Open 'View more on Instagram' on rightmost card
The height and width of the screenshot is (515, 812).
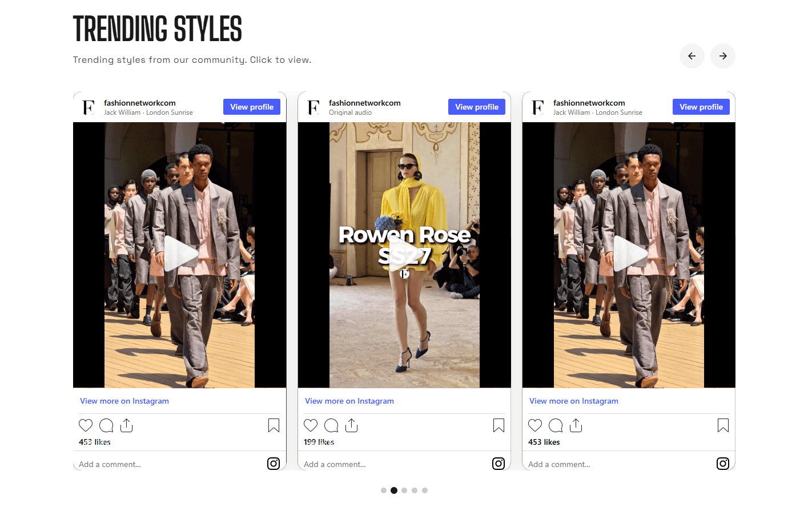coord(574,401)
